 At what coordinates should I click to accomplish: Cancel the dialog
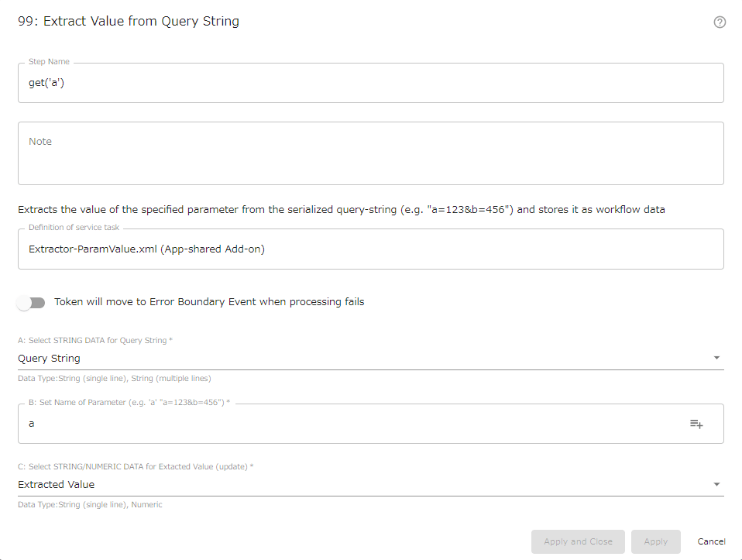[x=711, y=541]
